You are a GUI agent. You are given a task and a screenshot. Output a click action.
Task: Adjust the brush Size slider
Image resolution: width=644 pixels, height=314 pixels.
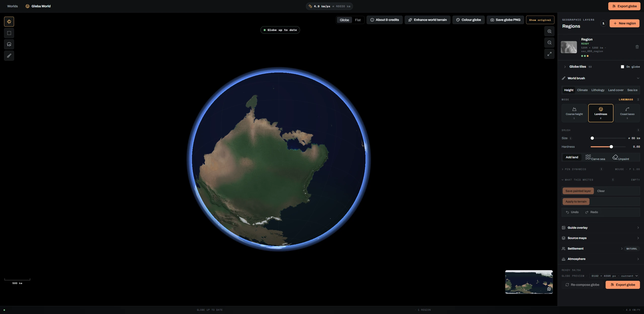[608, 138]
